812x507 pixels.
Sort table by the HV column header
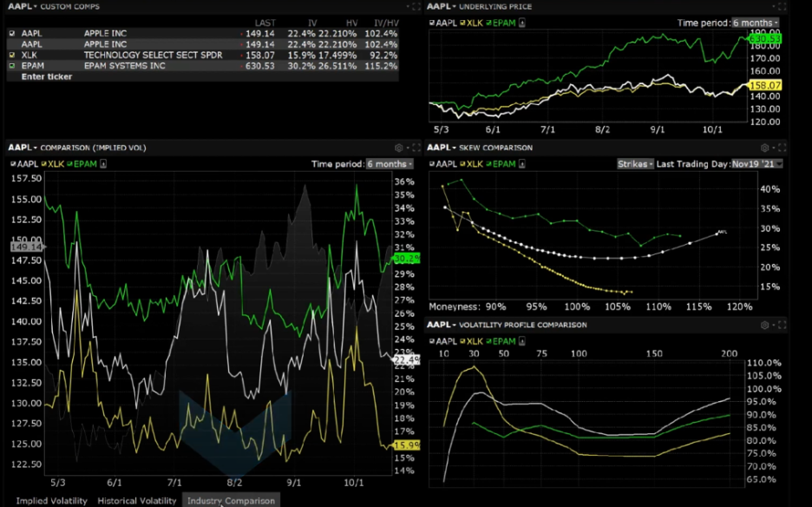click(x=351, y=23)
